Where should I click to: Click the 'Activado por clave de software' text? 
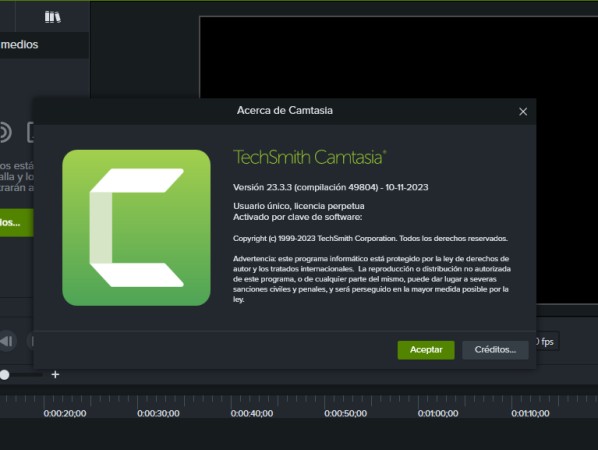pyautogui.click(x=297, y=217)
